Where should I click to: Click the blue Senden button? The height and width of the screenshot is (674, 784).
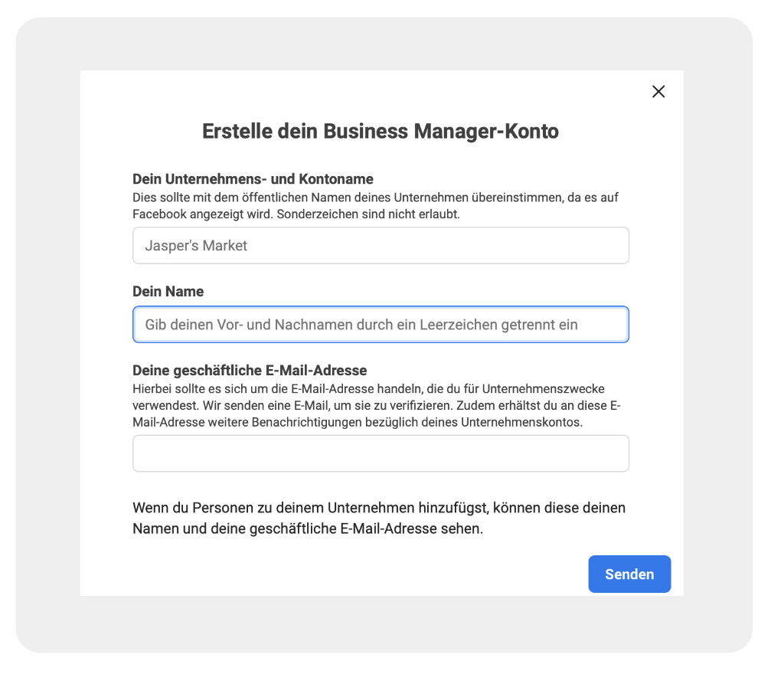click(x=629, y=574)
